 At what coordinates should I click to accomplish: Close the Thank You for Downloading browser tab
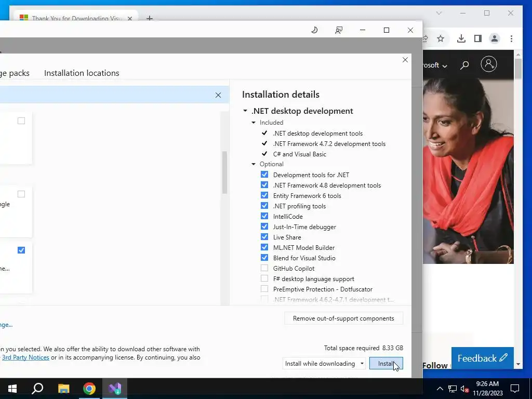click(129, 18)
